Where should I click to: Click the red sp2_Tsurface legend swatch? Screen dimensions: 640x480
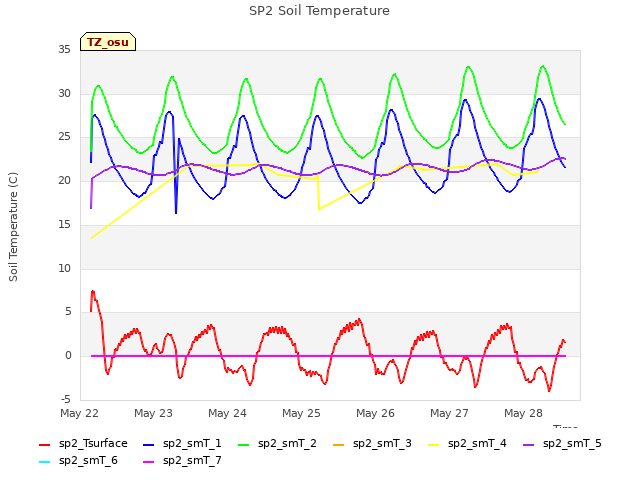tap(44, 444)
